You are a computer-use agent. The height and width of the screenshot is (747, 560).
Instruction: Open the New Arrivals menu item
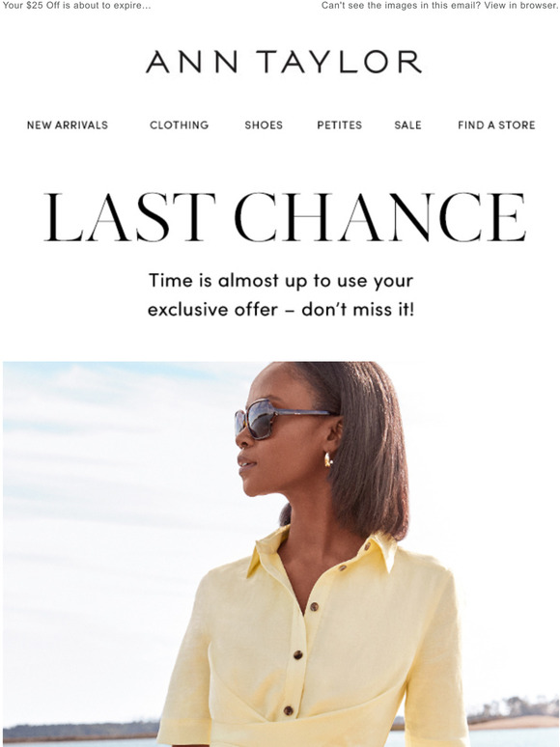click(x=68, y=125)
